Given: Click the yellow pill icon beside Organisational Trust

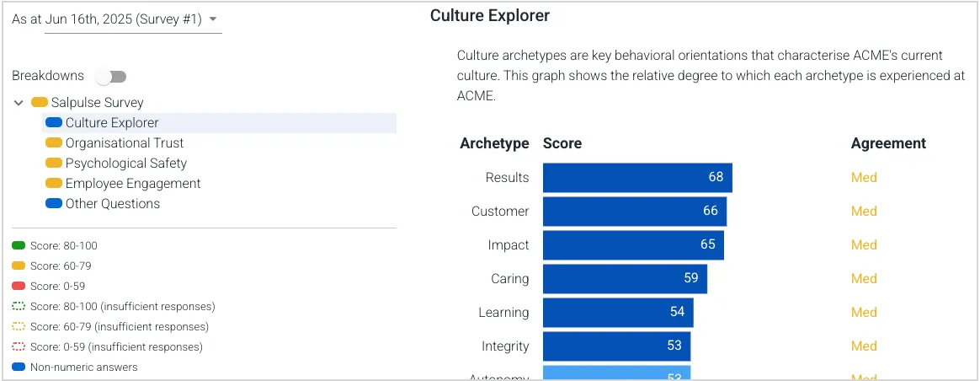Looking at the screenshot, I should click(54, 143).
